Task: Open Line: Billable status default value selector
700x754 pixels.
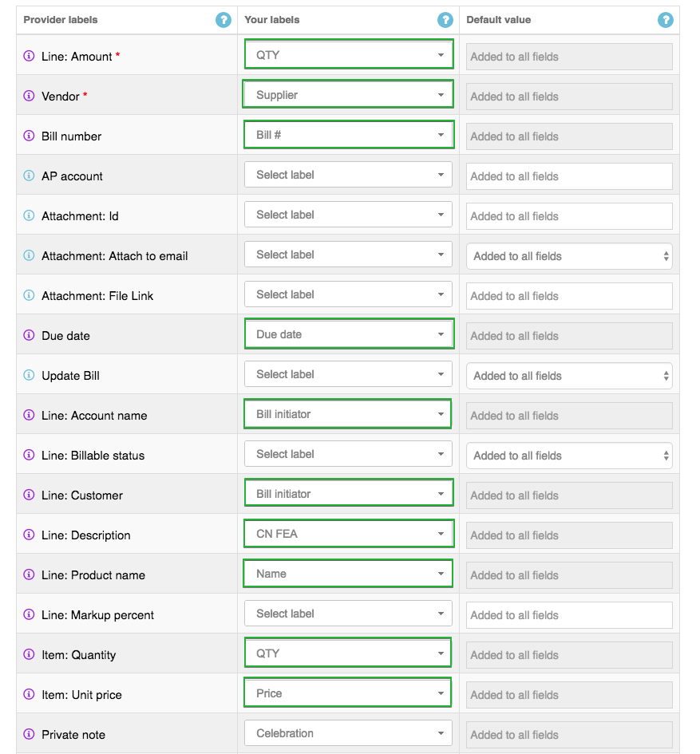Action: [x=569, y=456]
